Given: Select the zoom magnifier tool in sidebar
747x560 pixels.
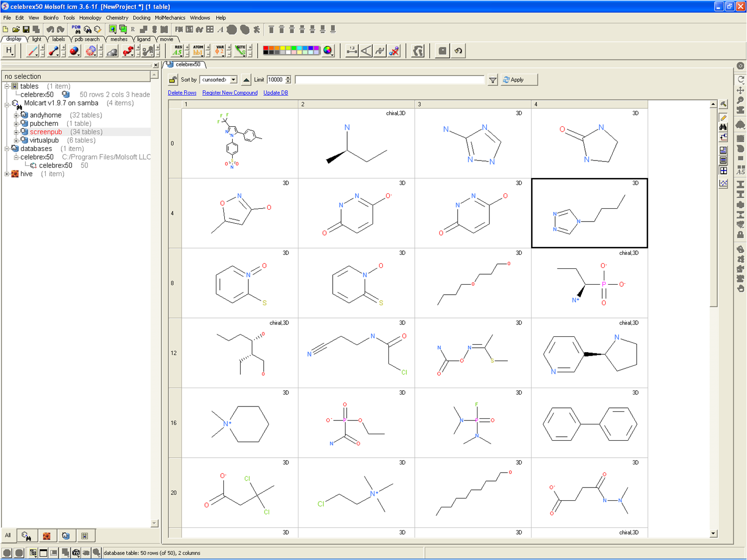Looking at the screenshot, I should tap(741, 100).
